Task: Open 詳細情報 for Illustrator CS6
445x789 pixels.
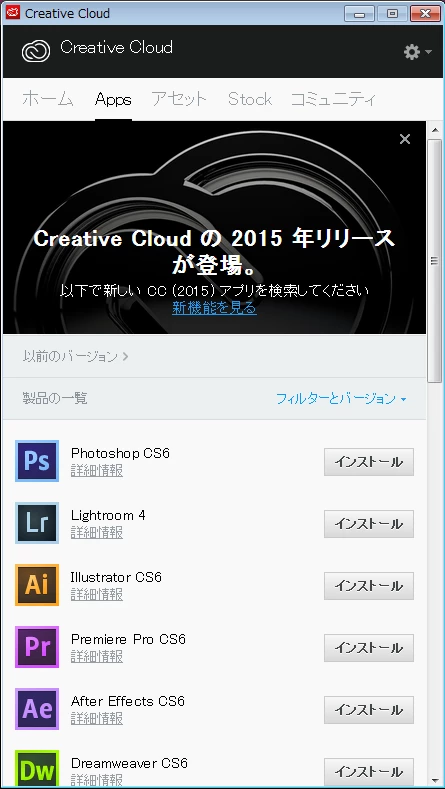Action: pos(97,595)
